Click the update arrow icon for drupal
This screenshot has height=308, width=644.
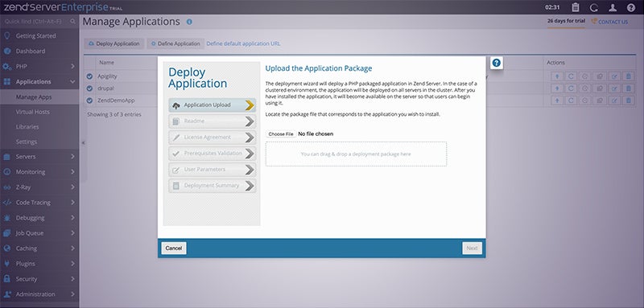click(x=557, y=88)
